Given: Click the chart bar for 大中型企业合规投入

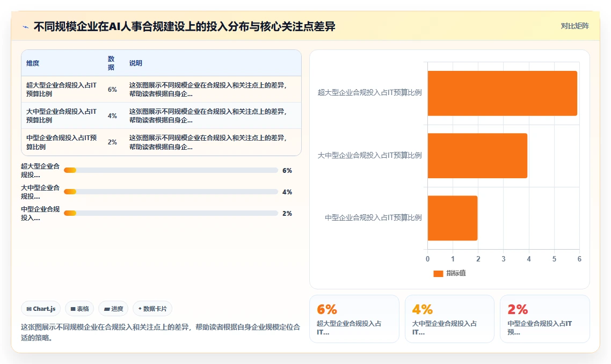Looking at the screenshot, I should pyautogui.click(x=477, y=156).
